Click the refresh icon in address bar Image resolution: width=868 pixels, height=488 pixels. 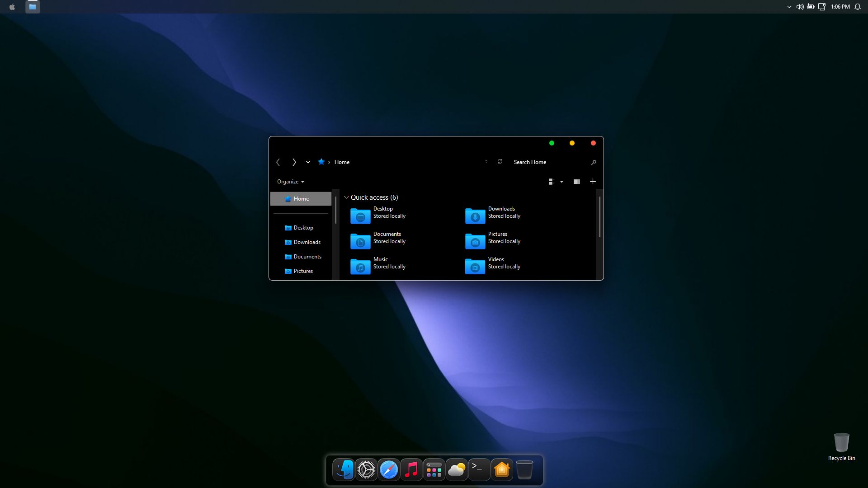click(x=500, y=162)
